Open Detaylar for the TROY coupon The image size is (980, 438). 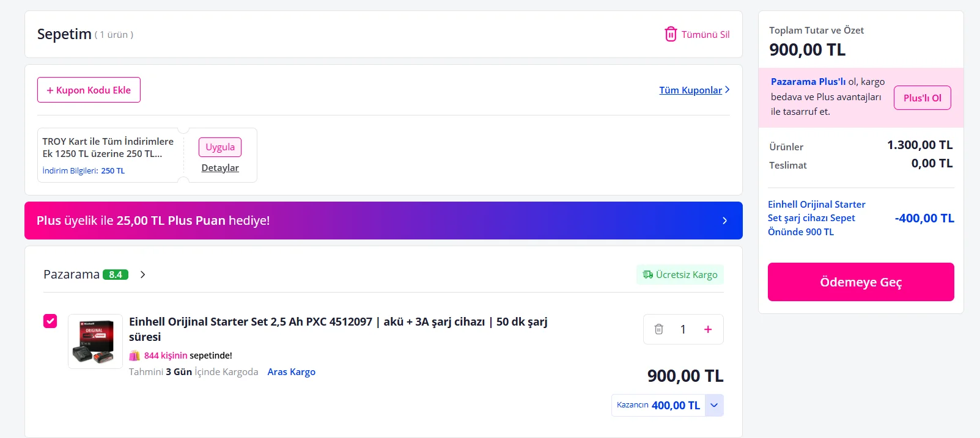click(x=220, y=168)
